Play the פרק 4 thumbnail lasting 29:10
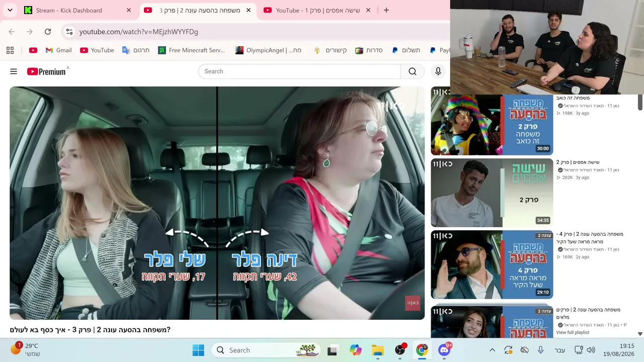644x362 pixels. (492, 264)
